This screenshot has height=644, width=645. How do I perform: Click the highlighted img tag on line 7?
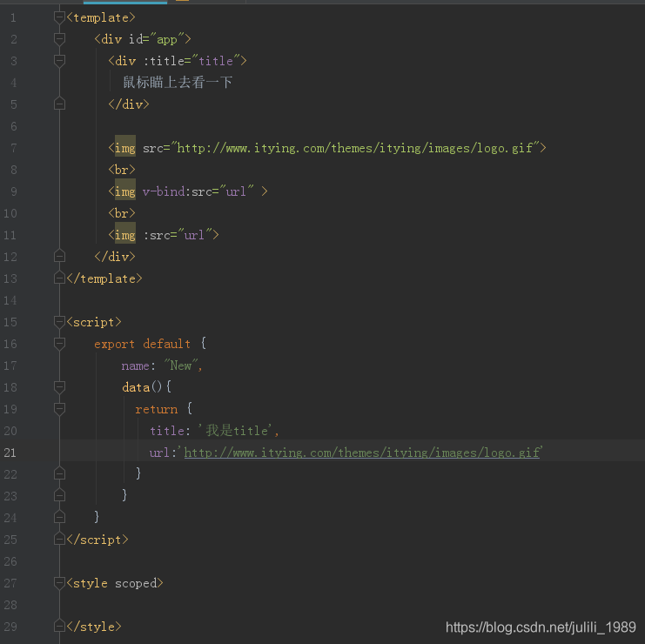(x=125, y=148)
